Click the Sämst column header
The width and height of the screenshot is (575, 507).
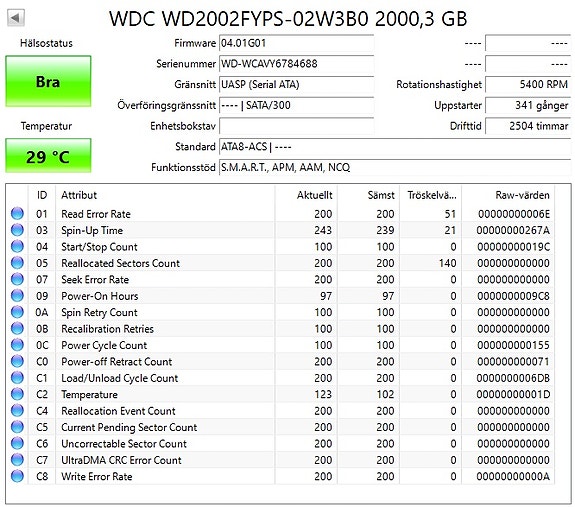coord(368,195)
